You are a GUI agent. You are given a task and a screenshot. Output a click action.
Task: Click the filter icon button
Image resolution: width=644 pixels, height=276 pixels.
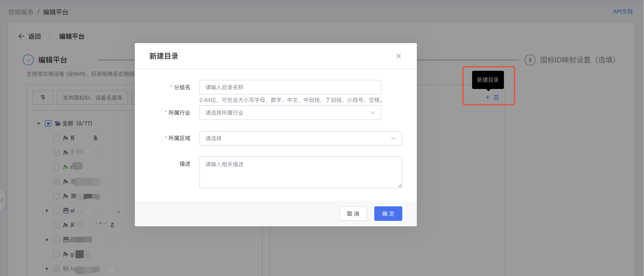coord(43,98)
